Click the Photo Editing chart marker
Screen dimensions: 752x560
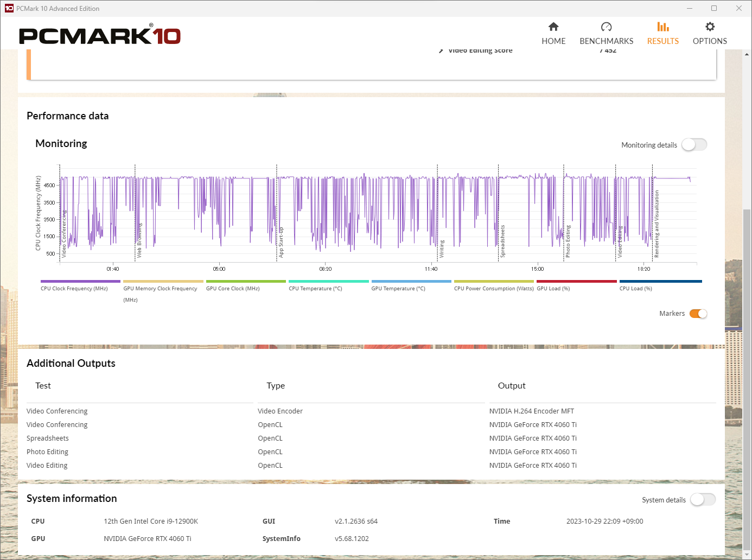click(x=568, y=241)
